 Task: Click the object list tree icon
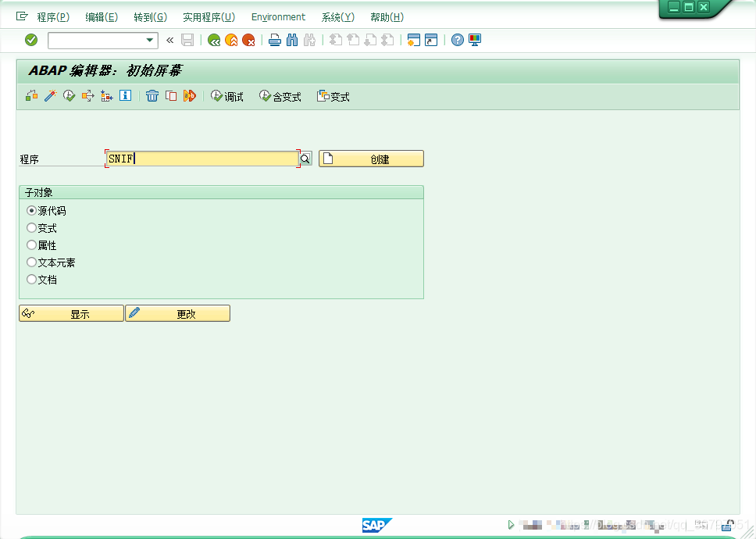coord(106,96)
